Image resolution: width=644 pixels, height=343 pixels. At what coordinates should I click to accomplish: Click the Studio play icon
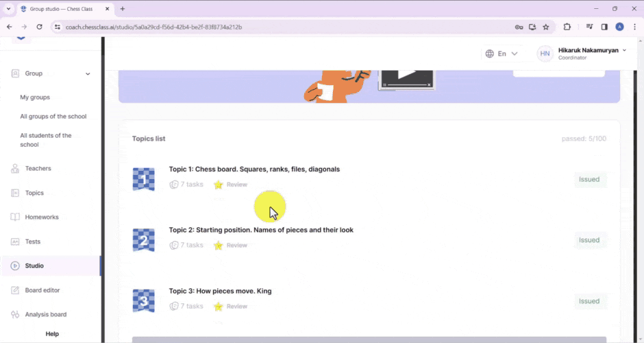[x=15, y=266]
